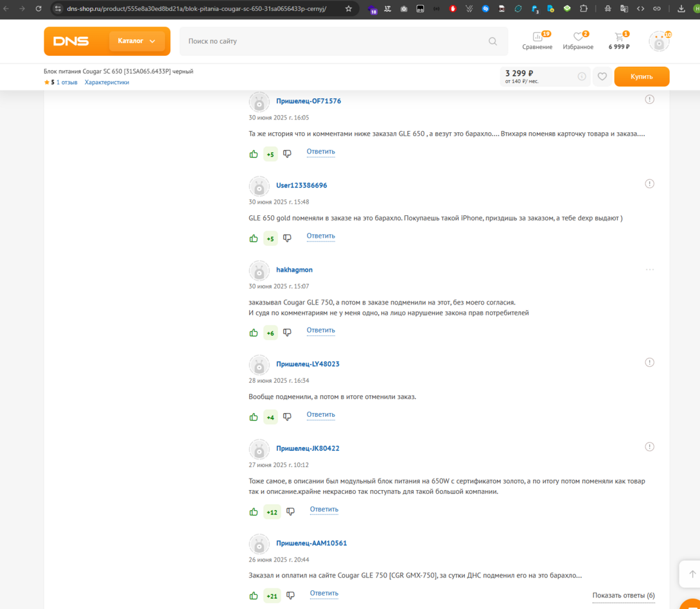This screenshot has width=700, height=609.
Task: Open Избранное favorites heart in header
Action: [x=577, y=40]
